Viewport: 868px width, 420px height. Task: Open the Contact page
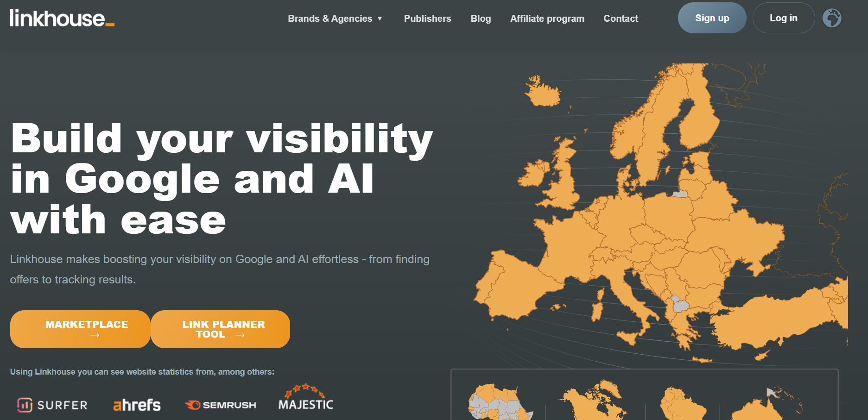click(x=621, y=19)
